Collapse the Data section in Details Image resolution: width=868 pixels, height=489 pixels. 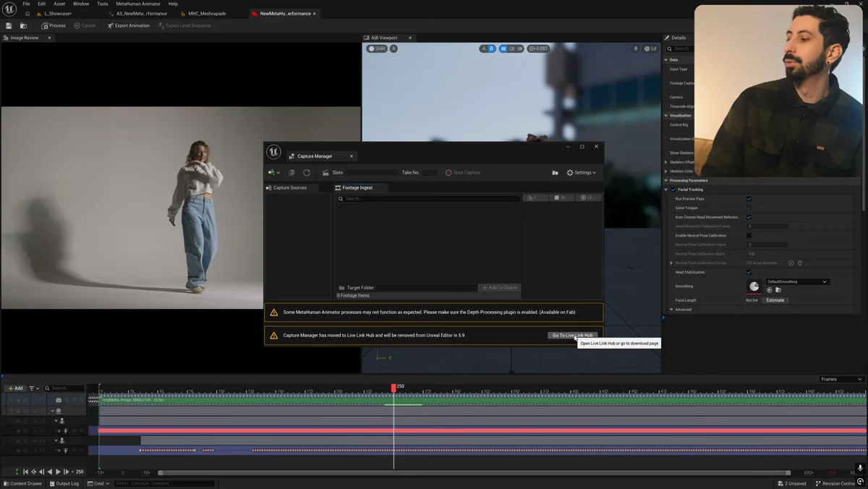coord(666,60)
